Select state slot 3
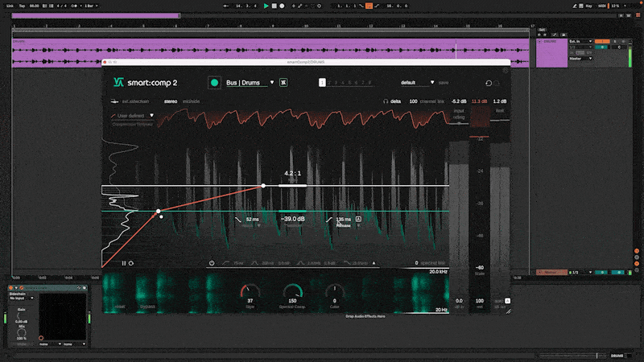Image resolution: width=644 pixels, height=362 pixels. (336, 83)
